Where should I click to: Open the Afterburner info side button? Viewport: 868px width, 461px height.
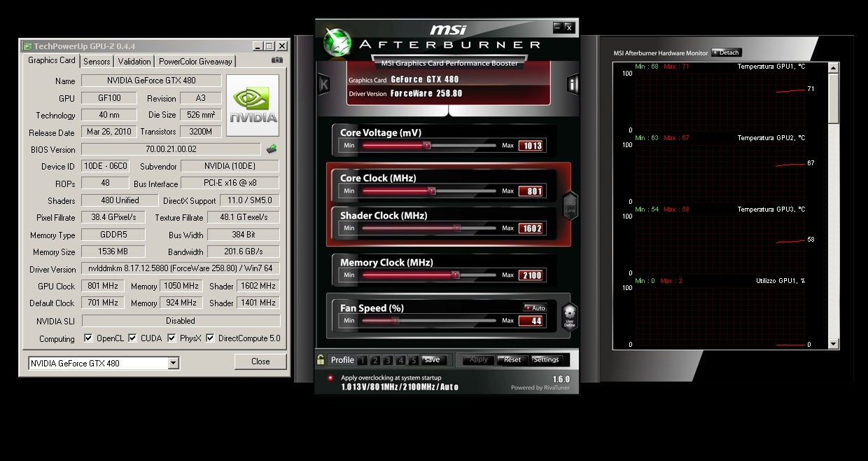(x=573, y=84)
